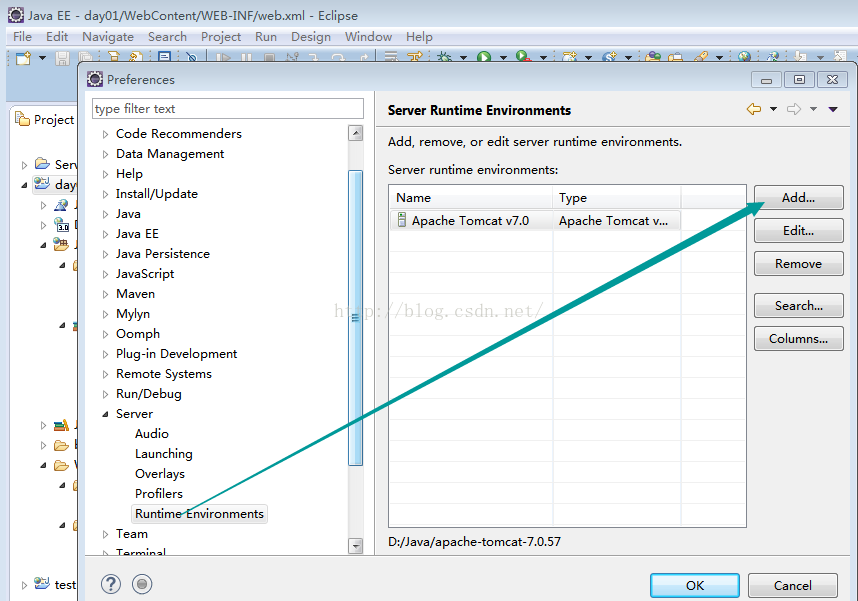858x601 pixels.
Task: Sort by the Name column header
Action: tap(471, 198)
